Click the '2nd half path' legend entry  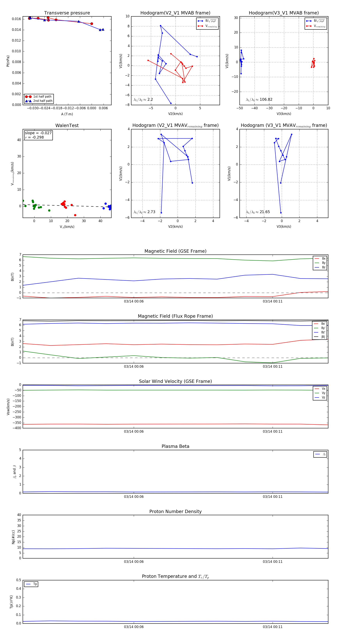pos(39,101)
